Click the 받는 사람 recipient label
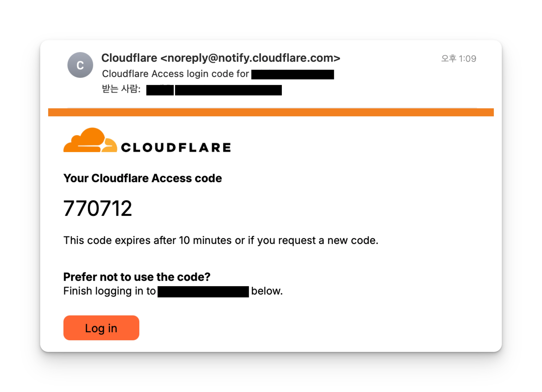This screenshot has width=542, height=392. point(121,89)
